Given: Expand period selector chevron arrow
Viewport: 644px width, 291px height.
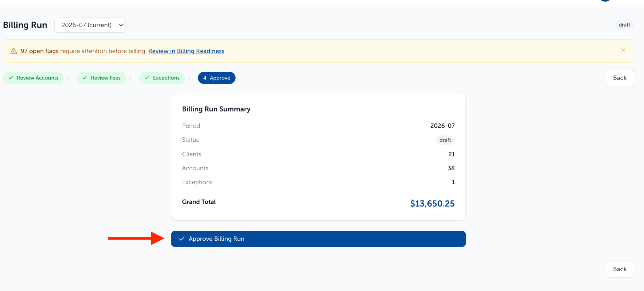Looking at the screenshot, I should point(121,25).
